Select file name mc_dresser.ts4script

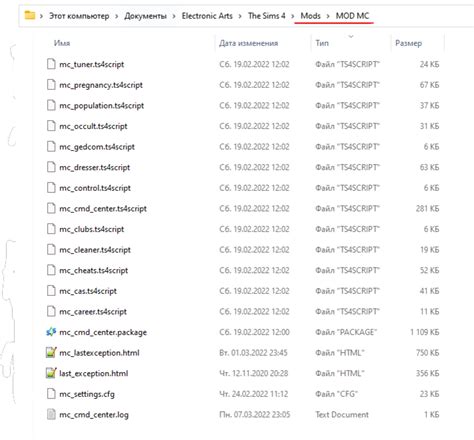[95, 167]
